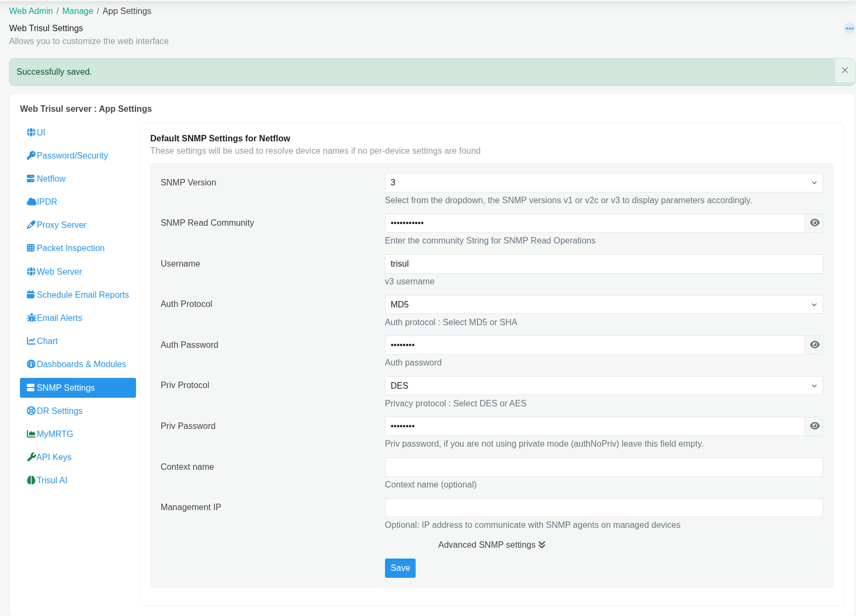The width and height of the screenshot is (856, 616).
Task: Click the bug icon beside Email Alerts
Action: click(32, 318)
